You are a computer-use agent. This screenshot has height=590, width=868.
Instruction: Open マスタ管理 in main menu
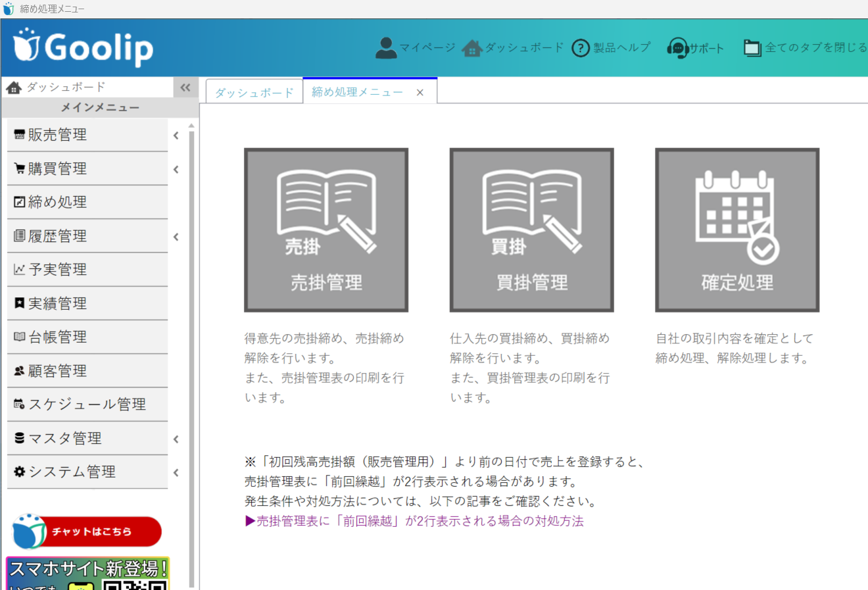click(x=87, y=438)
